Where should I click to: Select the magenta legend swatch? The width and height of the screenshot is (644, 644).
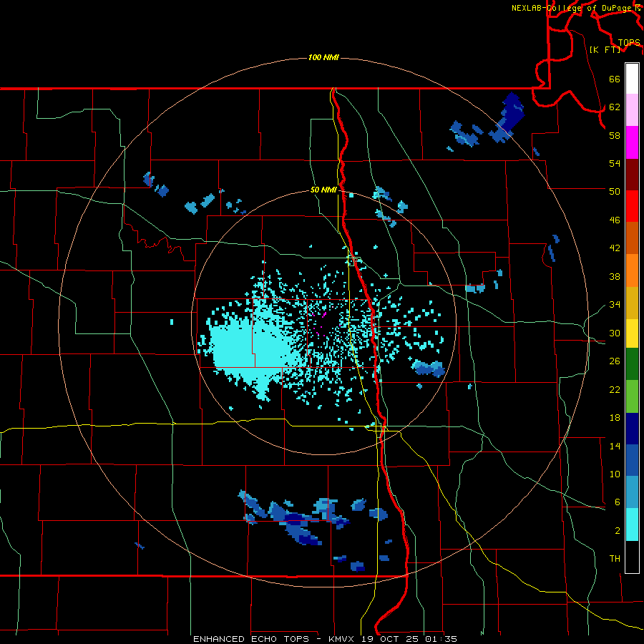click(632, 142)
